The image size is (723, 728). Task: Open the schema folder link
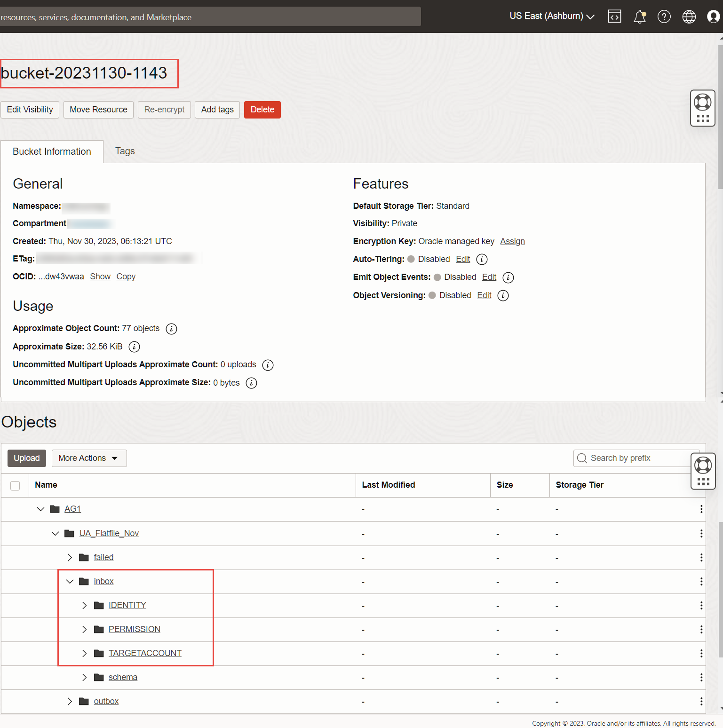click(x=123, y=677)
